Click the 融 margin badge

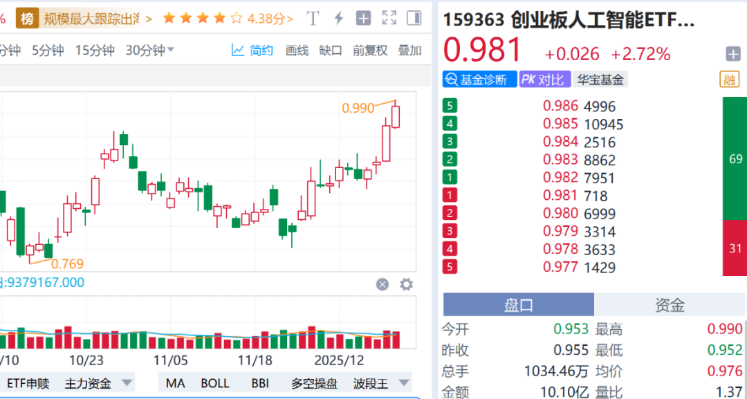(x=729, y=80)
